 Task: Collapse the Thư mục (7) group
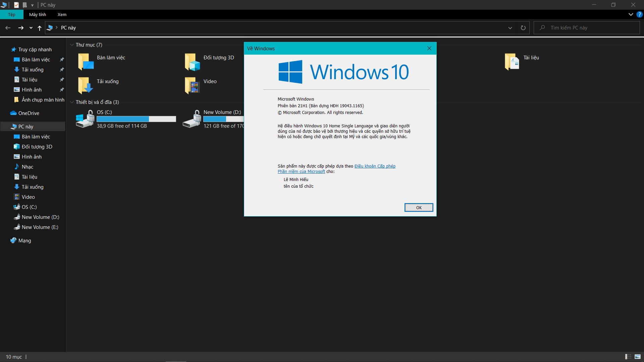(72, 45)
